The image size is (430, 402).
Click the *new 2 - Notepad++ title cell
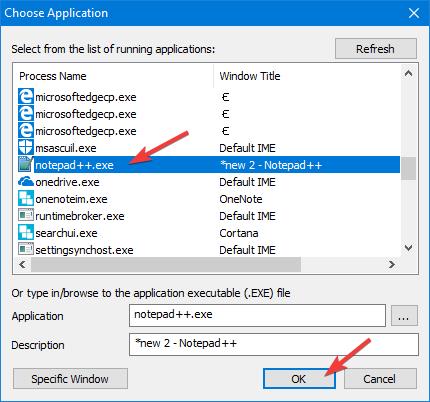pyautogui.click(x=271, y=165)
